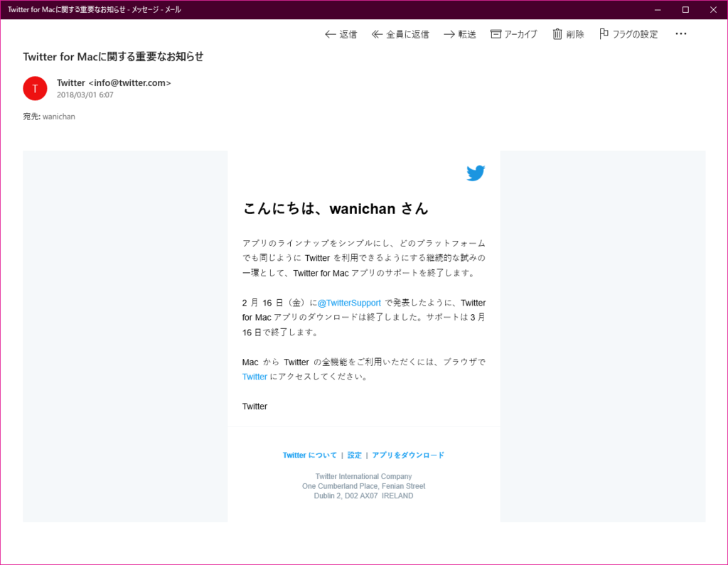Click the Twitter International Company text

pyautogui.click(x=363, y=476)
